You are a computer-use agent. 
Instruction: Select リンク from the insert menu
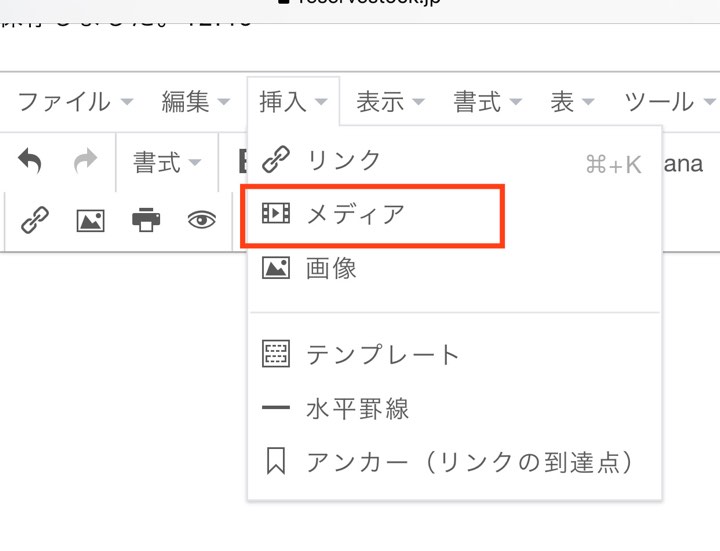[x=455, y=161]
